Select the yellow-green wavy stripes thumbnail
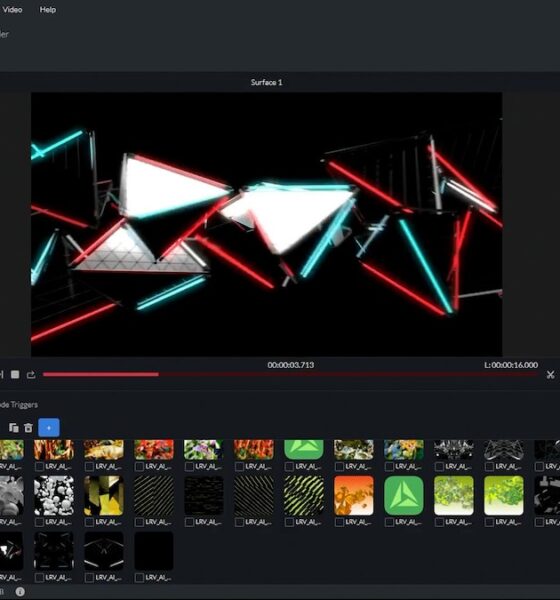Image resolution: width=560 pixels, height=600 pixels. click(x=304, y=496)
